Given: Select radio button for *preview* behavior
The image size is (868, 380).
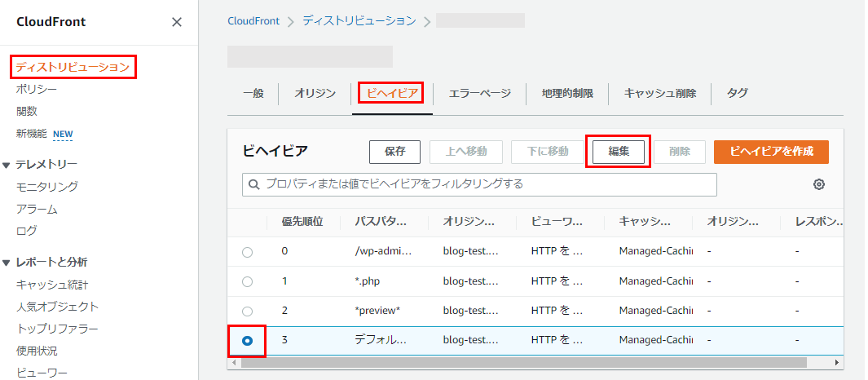Looking at the screenshot, I should pyautogui.click(x=247, y=312).
